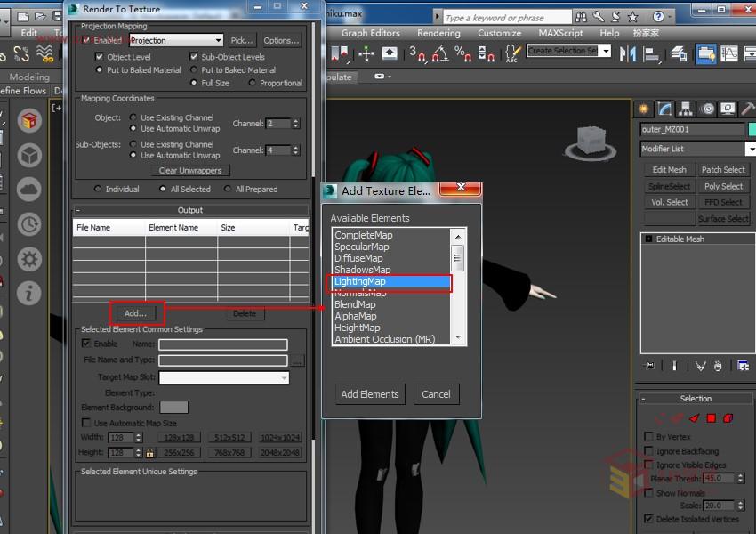This screenshot has height=534, width=756.
Task: Adjust the Width spinner arrows
Action: coord(139,438)
